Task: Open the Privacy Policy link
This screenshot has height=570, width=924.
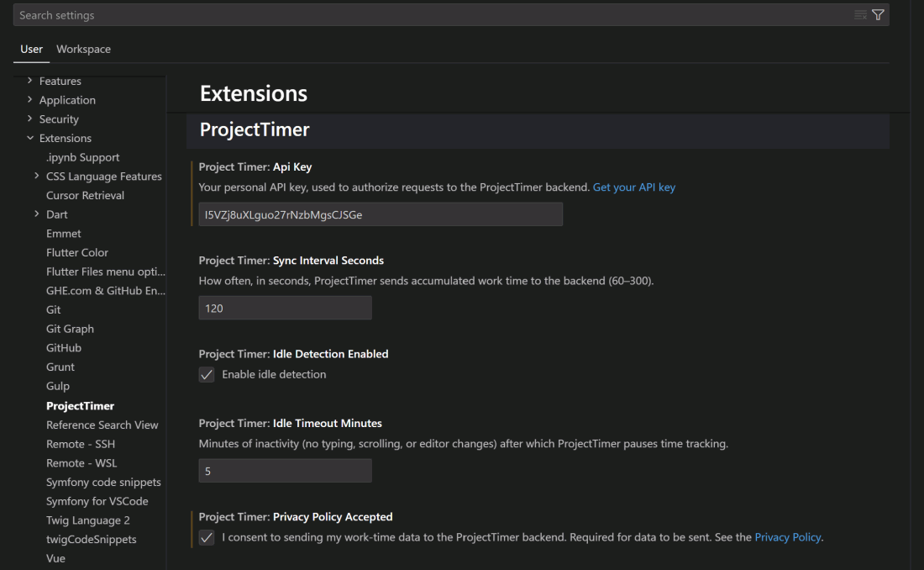Action: tap(788, 537)
